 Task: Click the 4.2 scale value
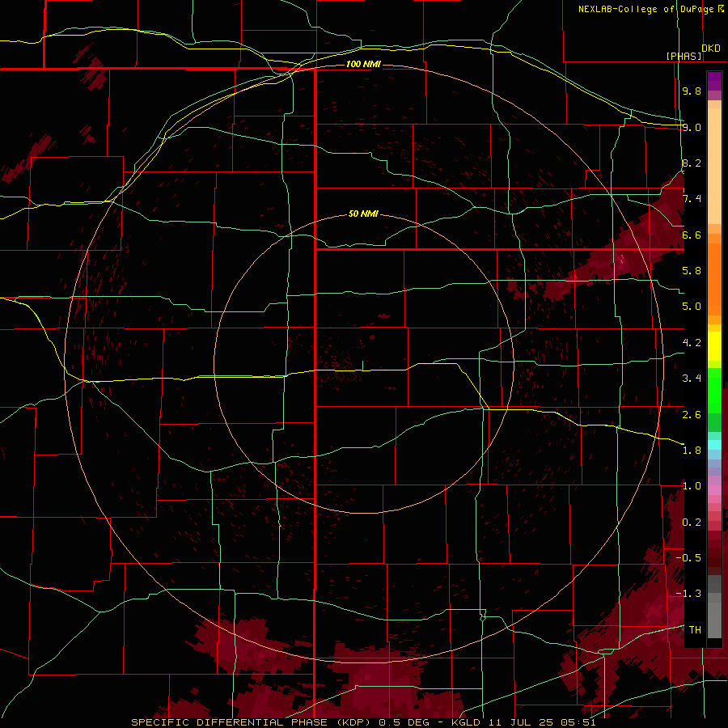click(692, 343)
